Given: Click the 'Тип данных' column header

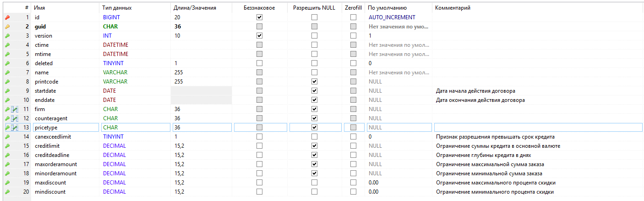Looking at the screenshot, I should 117,8.
